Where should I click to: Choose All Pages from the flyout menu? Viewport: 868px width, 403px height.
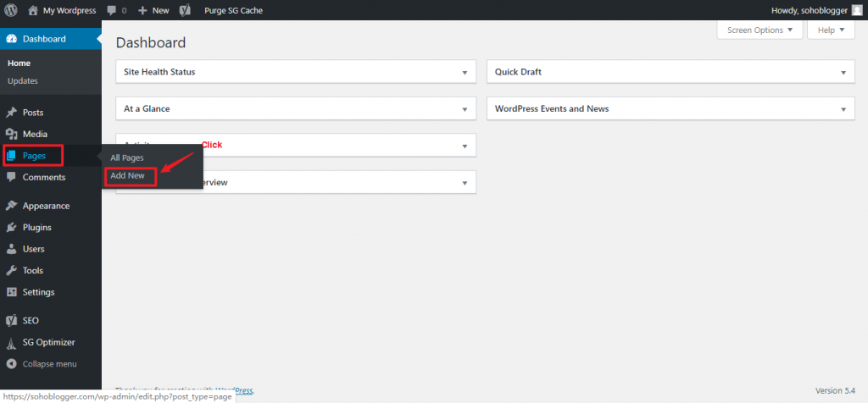pos(127,157)
